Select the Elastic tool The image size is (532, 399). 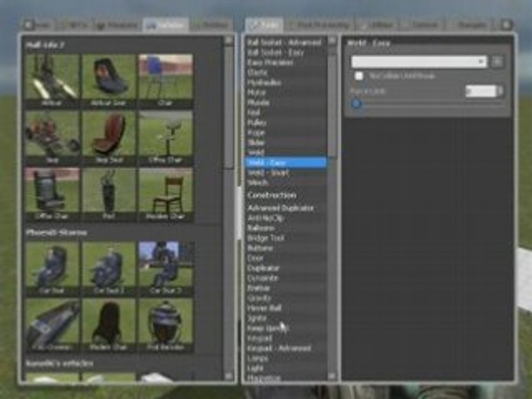coord(286,72)
